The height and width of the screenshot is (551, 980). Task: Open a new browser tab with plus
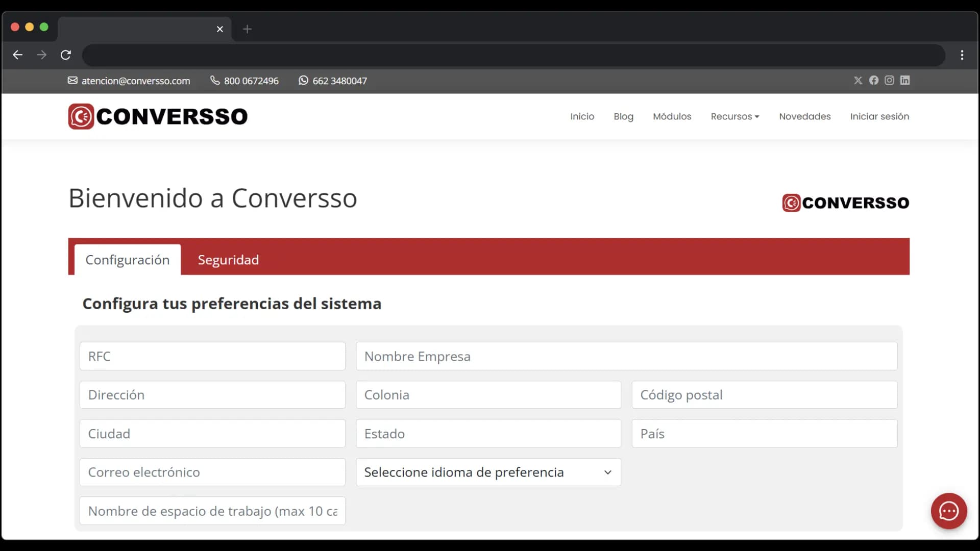247,29
